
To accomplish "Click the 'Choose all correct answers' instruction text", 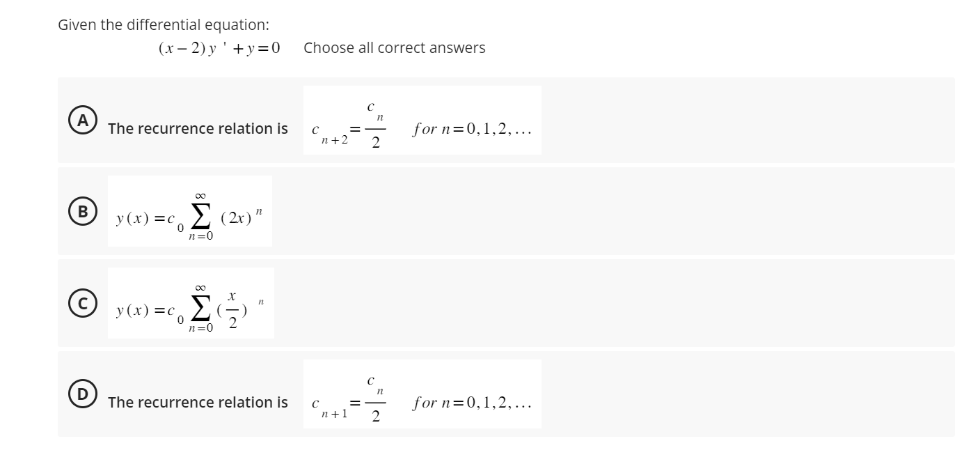I will (x=394, y=48).
